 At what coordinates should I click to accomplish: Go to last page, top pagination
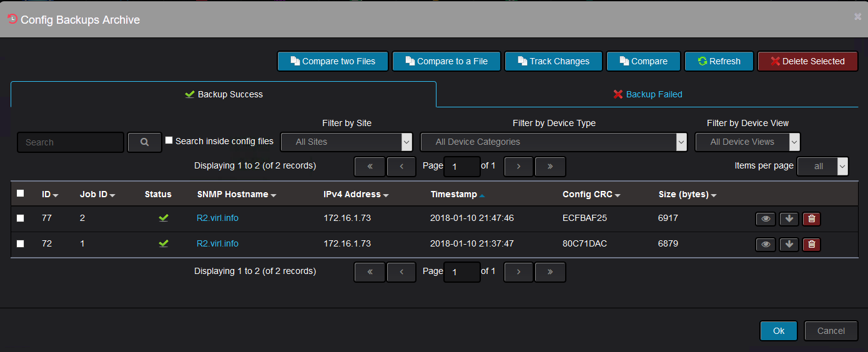[550, 167]
